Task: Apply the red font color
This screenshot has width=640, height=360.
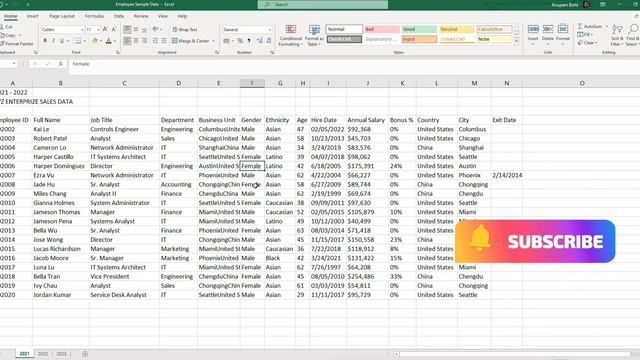Action: [x=109, y=41]
